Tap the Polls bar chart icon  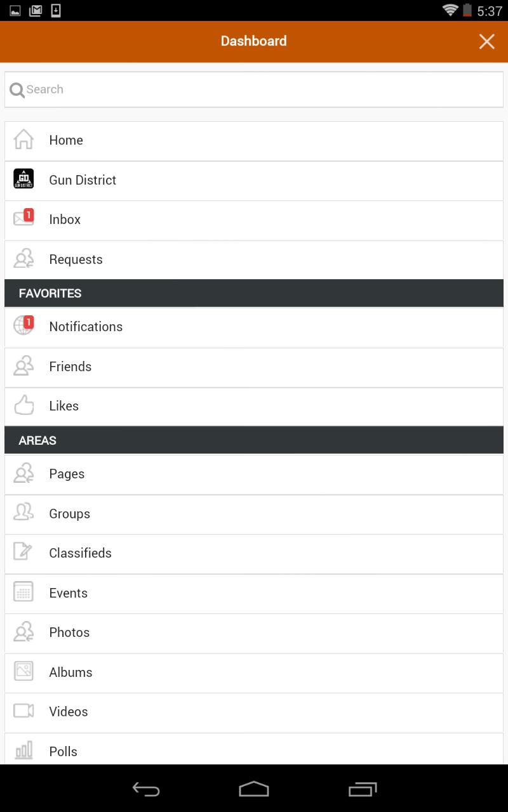pos(23,751)
